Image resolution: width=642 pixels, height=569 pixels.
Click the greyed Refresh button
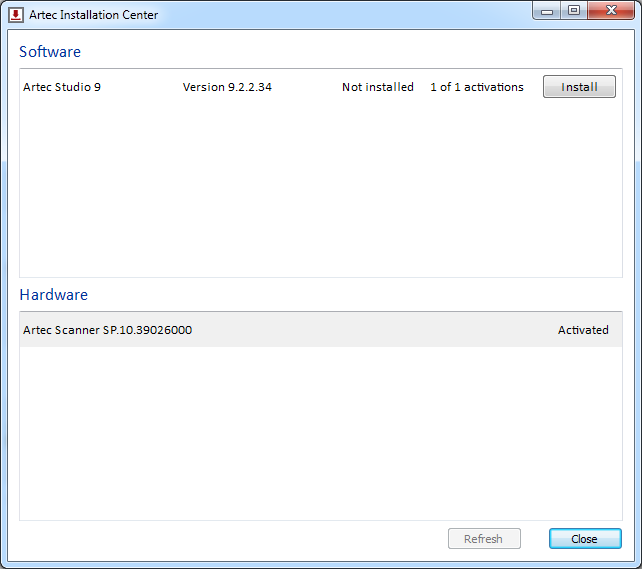point(484,539)
